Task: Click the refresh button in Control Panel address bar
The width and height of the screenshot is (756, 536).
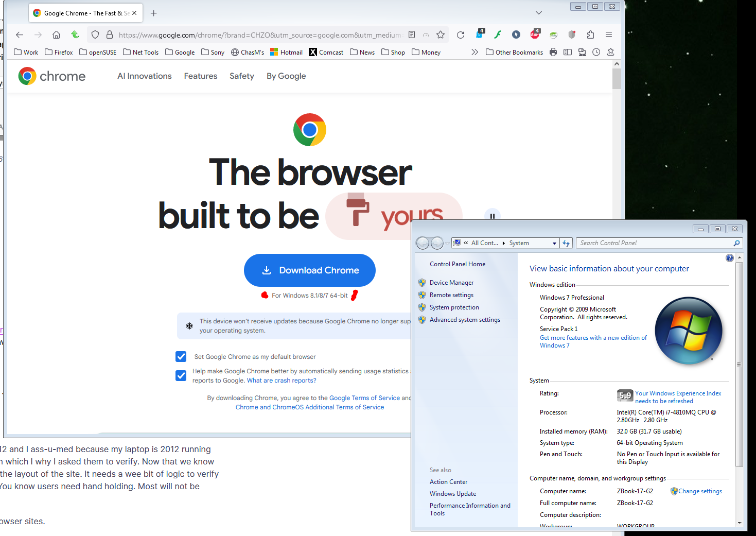Action: coord(566,243)
